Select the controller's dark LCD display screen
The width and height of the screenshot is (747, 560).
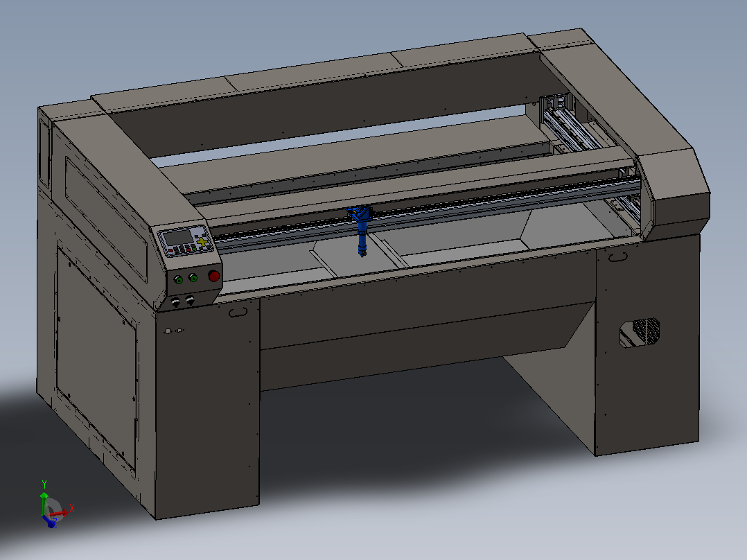[x=177, y=238]
